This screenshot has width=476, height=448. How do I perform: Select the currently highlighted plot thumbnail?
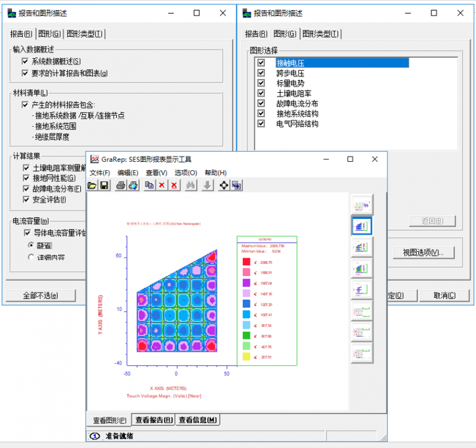[362, 227]
